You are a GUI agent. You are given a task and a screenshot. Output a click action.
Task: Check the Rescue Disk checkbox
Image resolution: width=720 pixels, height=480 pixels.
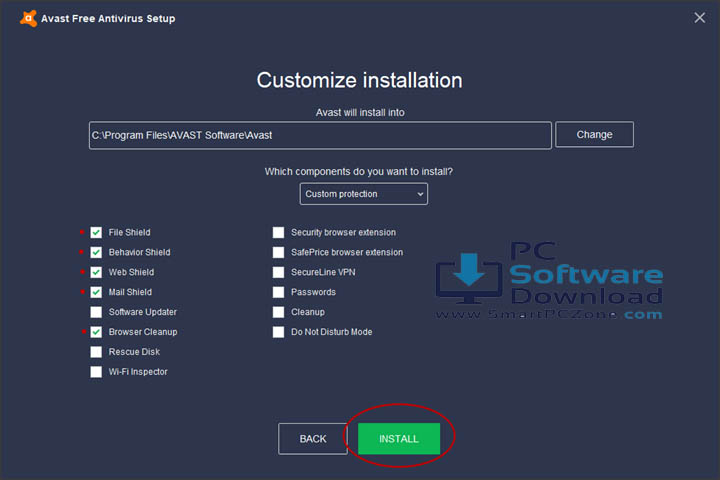click(x=96, y=352)
